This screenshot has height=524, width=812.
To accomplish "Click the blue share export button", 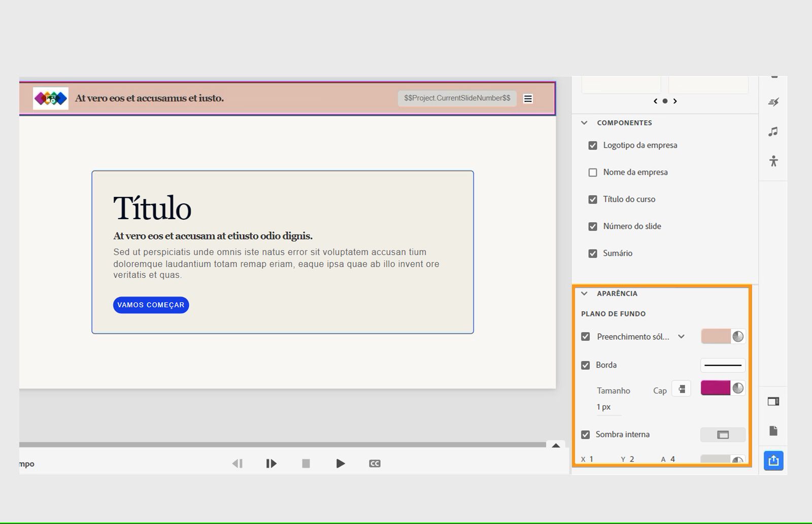I will (773, 461).
